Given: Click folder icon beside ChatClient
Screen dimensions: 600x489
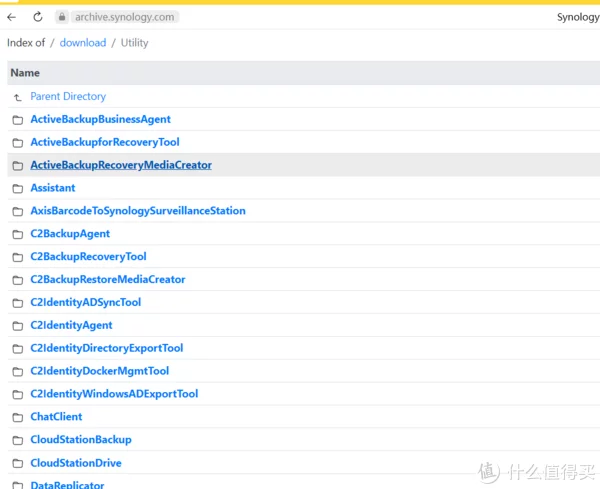Looking at the screenshot, I should coord(18,417).
